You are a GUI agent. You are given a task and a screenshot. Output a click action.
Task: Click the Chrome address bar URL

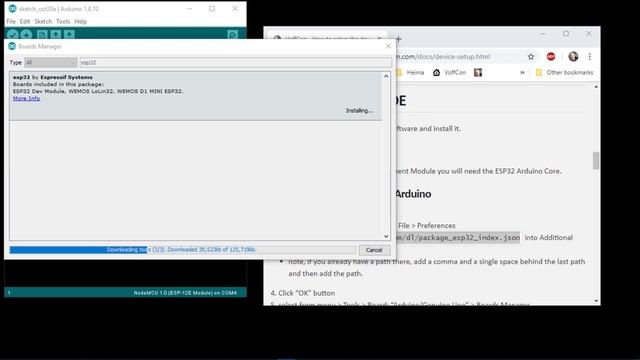(x=443, y=57)
